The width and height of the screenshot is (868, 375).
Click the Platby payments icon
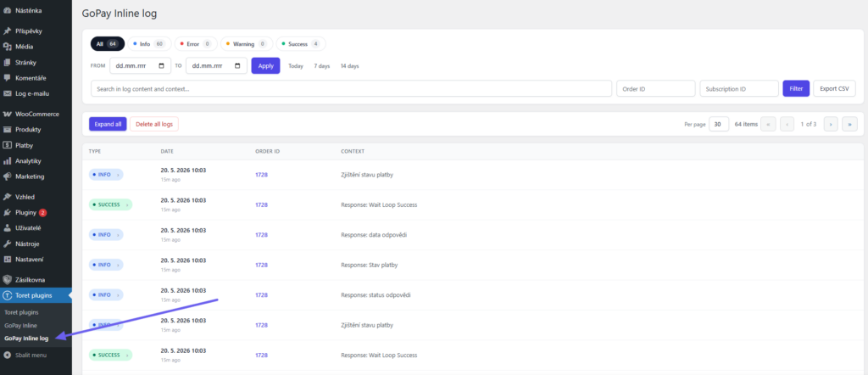click(x=7, y=146)
